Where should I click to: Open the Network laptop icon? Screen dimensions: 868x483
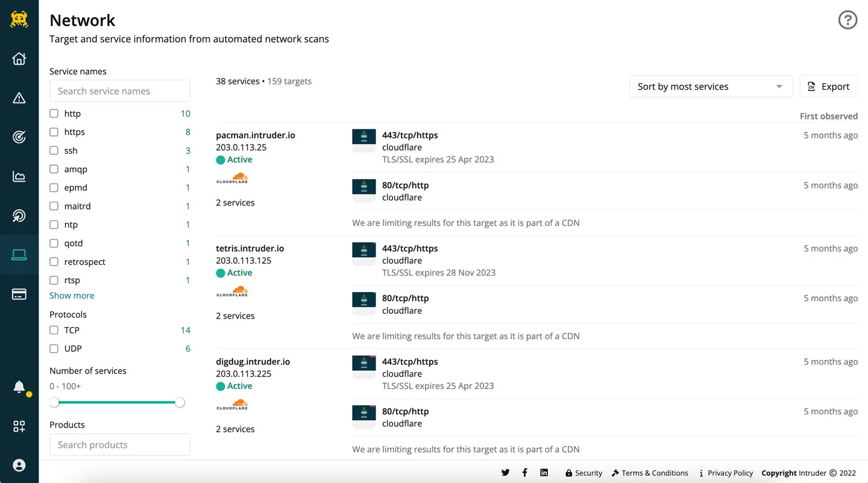pos(19,255)
